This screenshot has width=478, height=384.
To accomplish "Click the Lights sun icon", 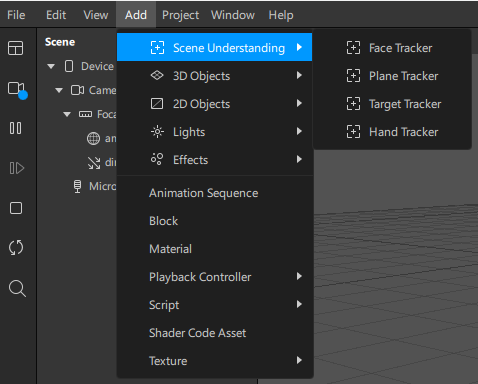I will (x=157, y=132).
